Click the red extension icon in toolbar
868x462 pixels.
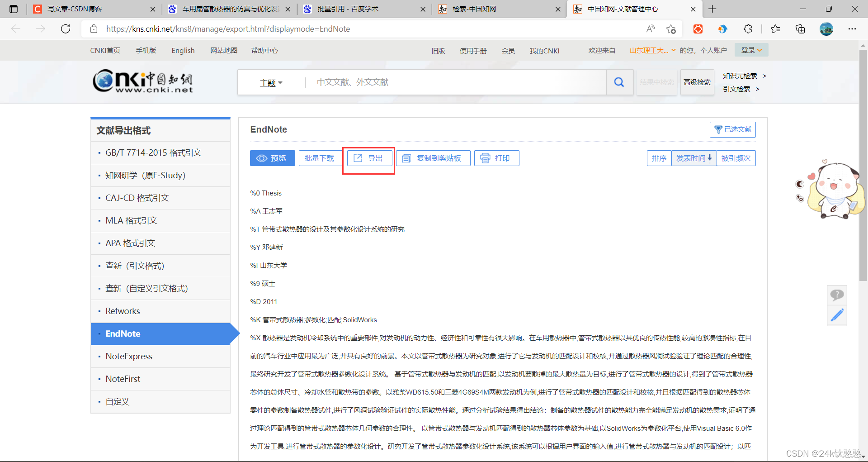(698, 29)
